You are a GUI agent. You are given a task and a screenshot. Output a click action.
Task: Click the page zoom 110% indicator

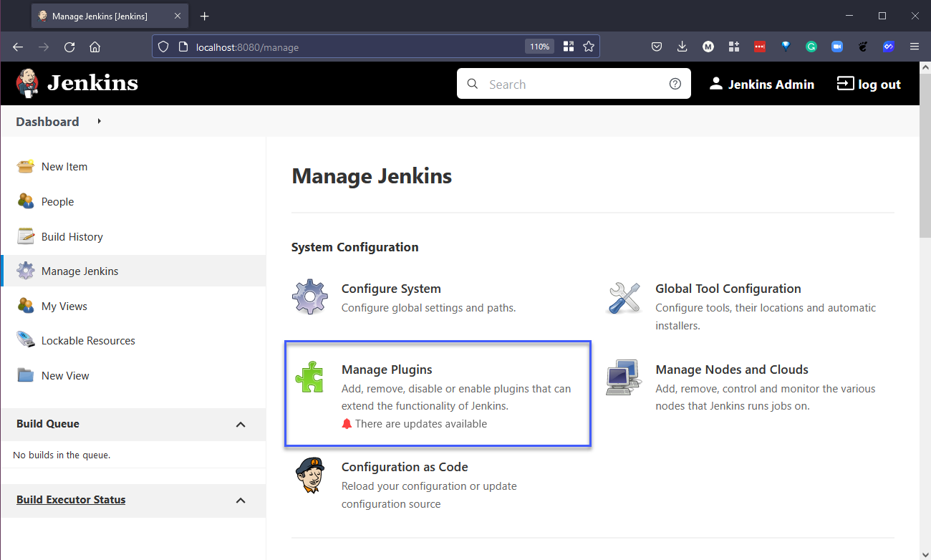click(539, 47)
